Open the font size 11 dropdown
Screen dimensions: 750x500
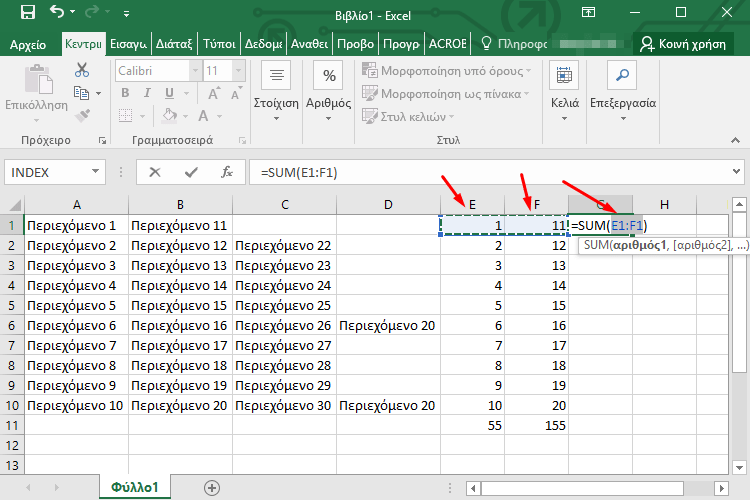click(238, 71)
